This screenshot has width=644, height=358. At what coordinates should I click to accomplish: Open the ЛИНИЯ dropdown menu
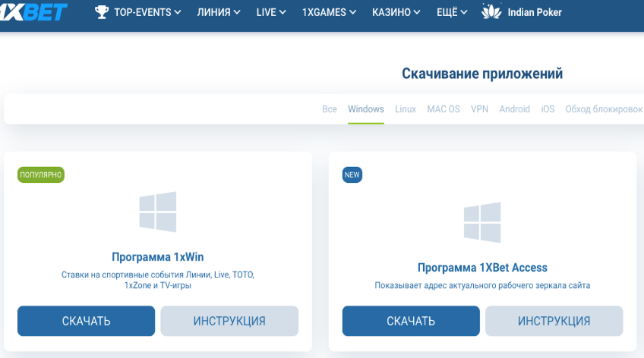[219, 12]
